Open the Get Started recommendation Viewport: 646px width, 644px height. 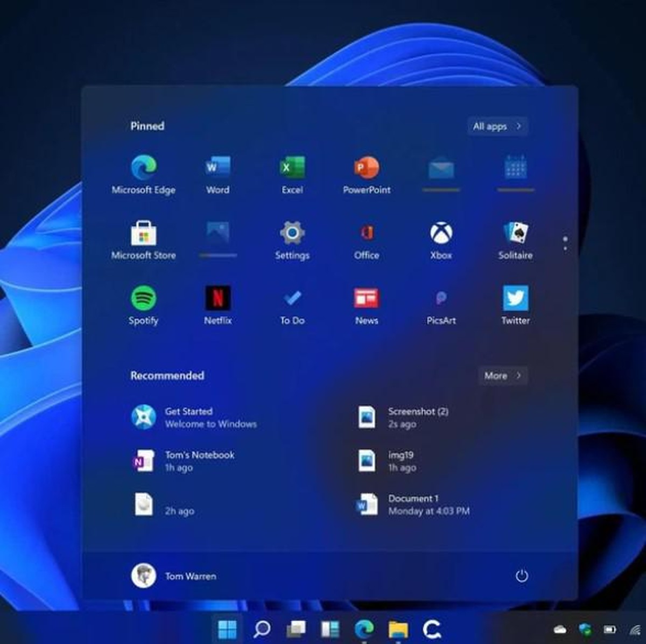point(194,417)
